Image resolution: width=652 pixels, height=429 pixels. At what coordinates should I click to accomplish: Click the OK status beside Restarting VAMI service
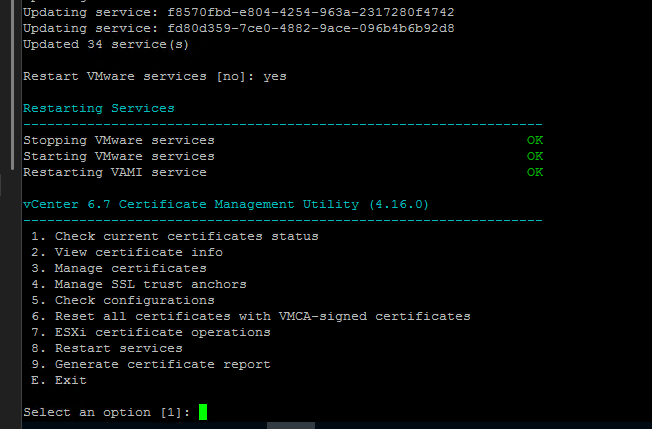535,173
